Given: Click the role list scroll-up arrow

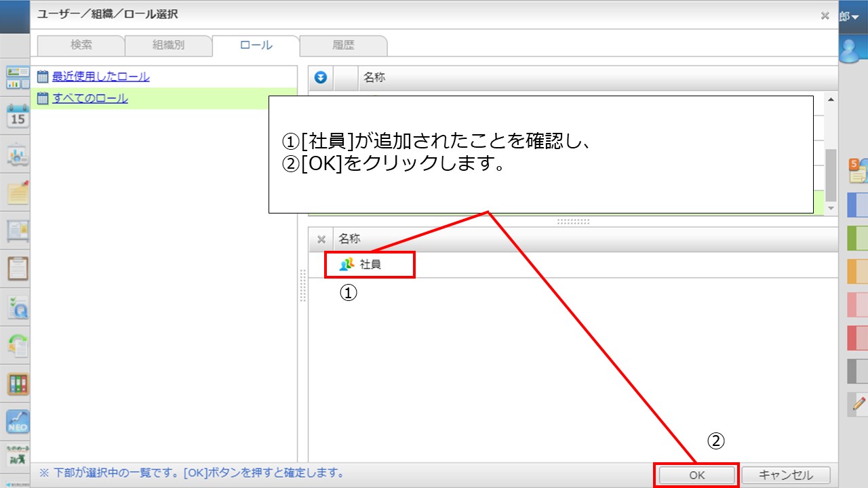Looking at the screenshot, I should [x=831, y=100].
